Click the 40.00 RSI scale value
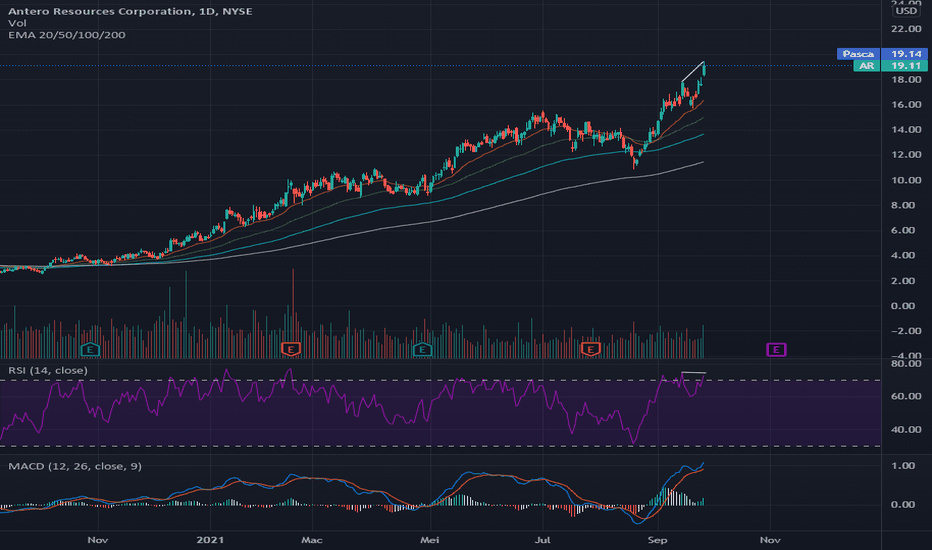 coord(906,429)
